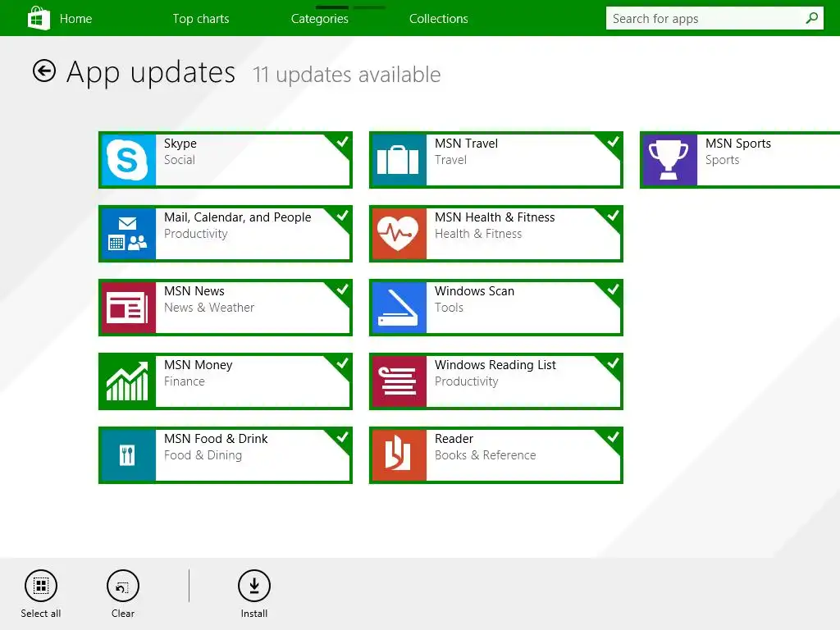Click the Social category label
This screenshot has width=840, height=630.
point(180,160)
